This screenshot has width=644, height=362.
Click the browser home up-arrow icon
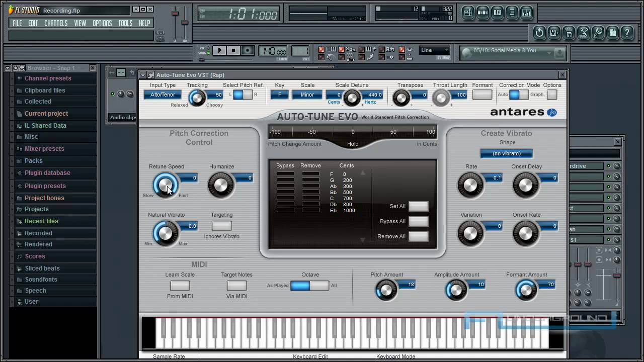[x=15, y=68]
